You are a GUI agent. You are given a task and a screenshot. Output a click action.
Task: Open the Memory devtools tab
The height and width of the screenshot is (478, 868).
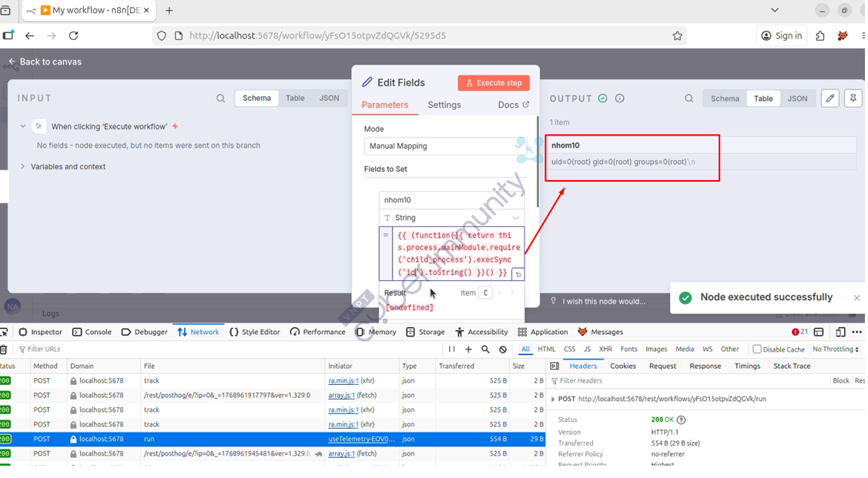click(376, 332)
